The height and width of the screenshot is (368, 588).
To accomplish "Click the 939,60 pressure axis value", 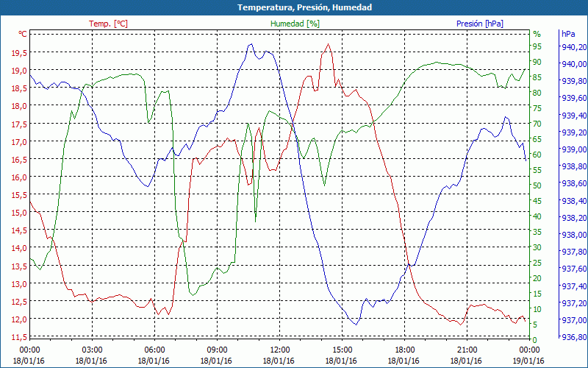I will click(x=574, y=98).
